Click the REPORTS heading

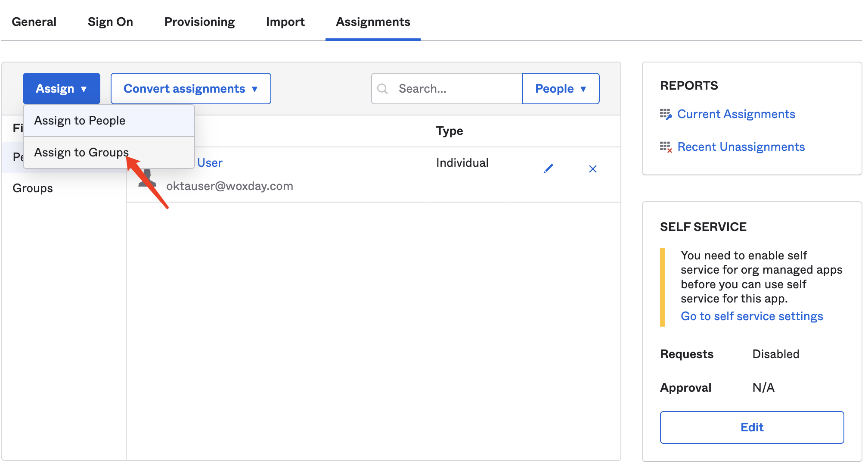[689, 86]
